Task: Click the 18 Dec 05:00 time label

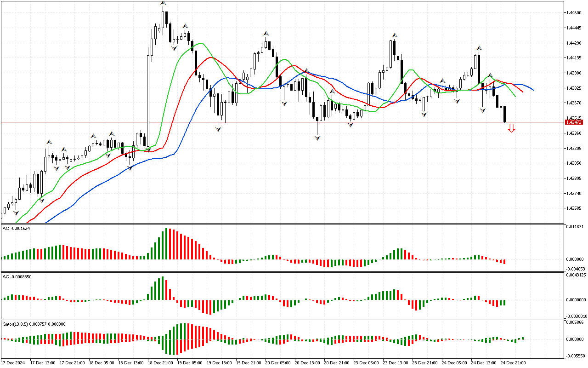Action: 102,362
